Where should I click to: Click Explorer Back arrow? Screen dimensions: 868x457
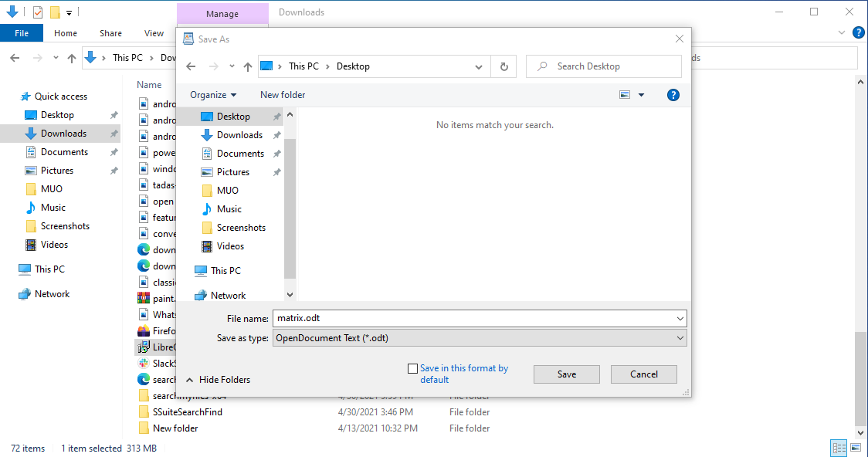tap(15, 58)
